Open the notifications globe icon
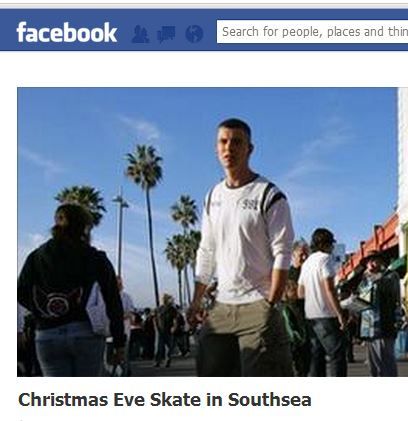This screenshot has width=408, height=421. (x=194, y=34)
